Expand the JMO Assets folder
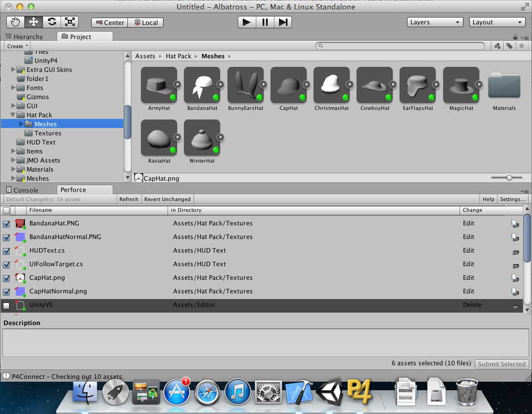532x414 pixels. [x=13, y=160]
